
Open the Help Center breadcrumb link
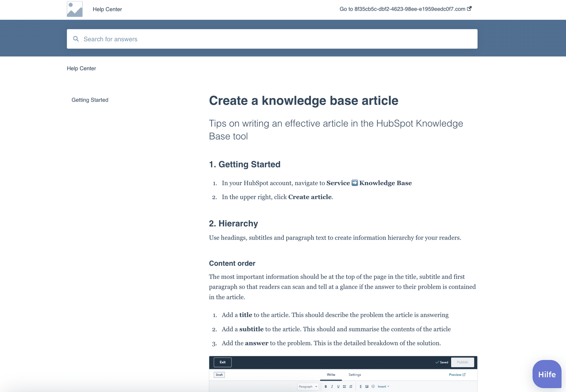point(82,68)
